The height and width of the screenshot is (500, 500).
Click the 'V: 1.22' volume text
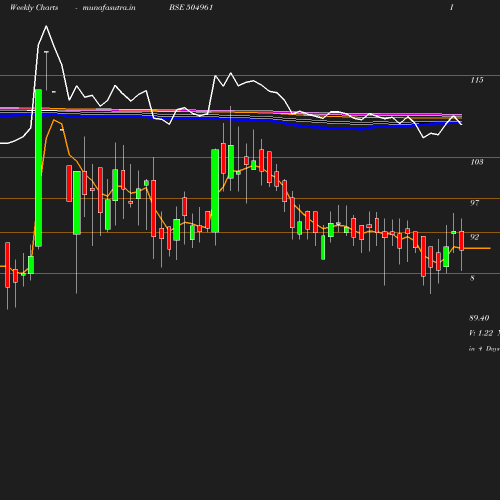click(x=481, y=333)
